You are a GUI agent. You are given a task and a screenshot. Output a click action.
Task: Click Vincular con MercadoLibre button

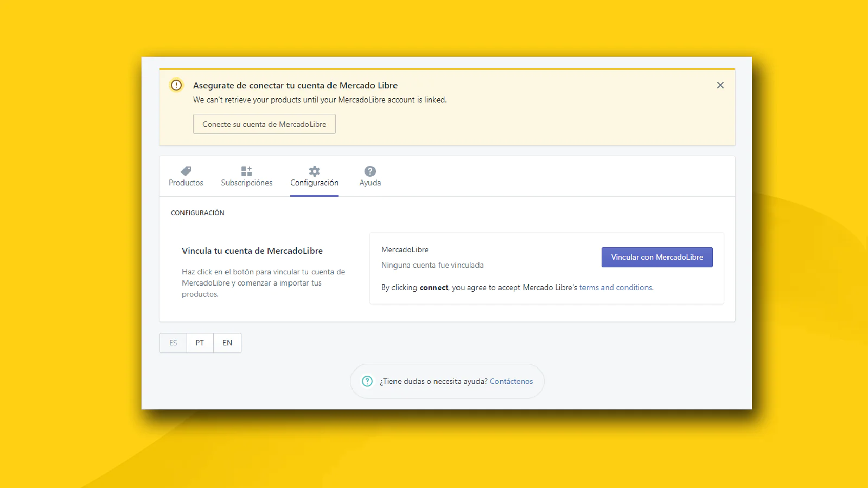click(657, 257)
